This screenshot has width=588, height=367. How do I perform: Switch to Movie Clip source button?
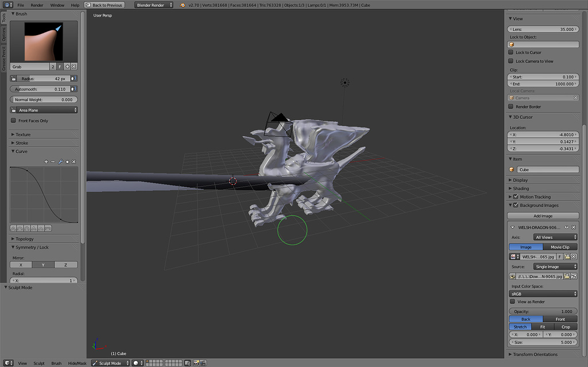tap(560, 247)
